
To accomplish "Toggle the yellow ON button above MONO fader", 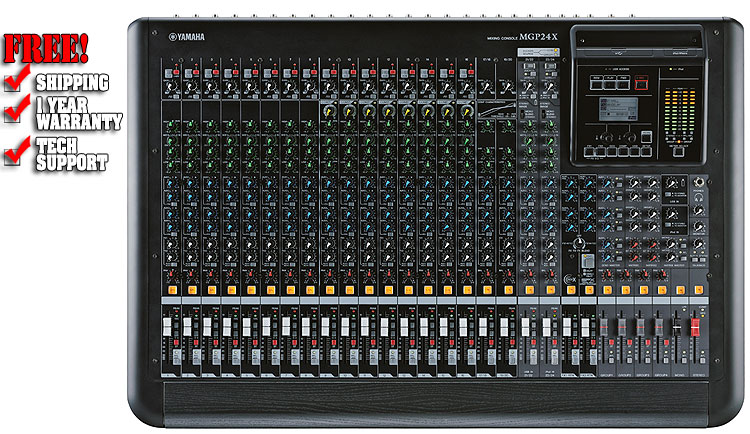I will coord(680,289).
